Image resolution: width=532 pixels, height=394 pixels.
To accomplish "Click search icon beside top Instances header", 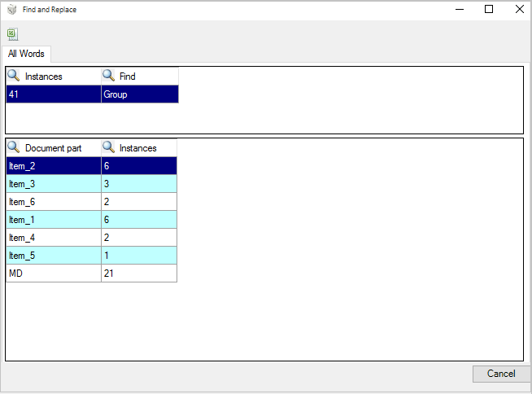I will point(14,76).
